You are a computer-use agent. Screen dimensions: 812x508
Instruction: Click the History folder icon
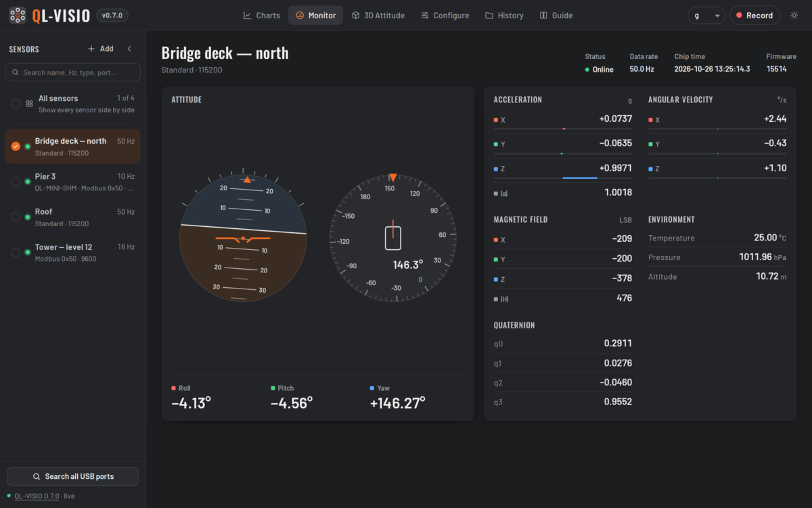[x=489, y=16]
